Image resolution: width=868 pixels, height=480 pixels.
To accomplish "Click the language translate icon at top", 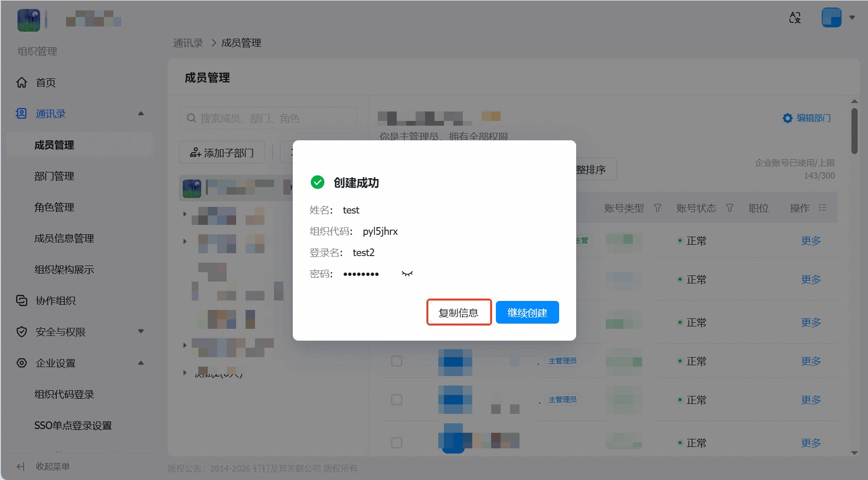I will click(x=795, y=17).
